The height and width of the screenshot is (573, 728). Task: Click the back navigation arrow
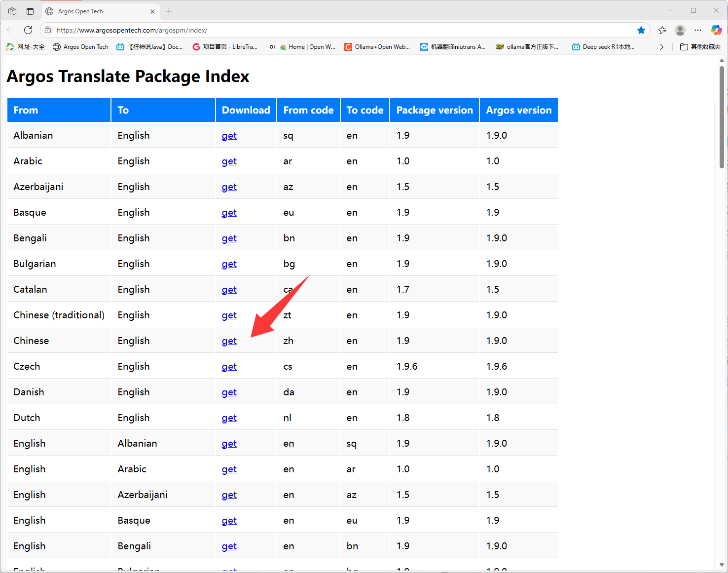coord(11,30)
